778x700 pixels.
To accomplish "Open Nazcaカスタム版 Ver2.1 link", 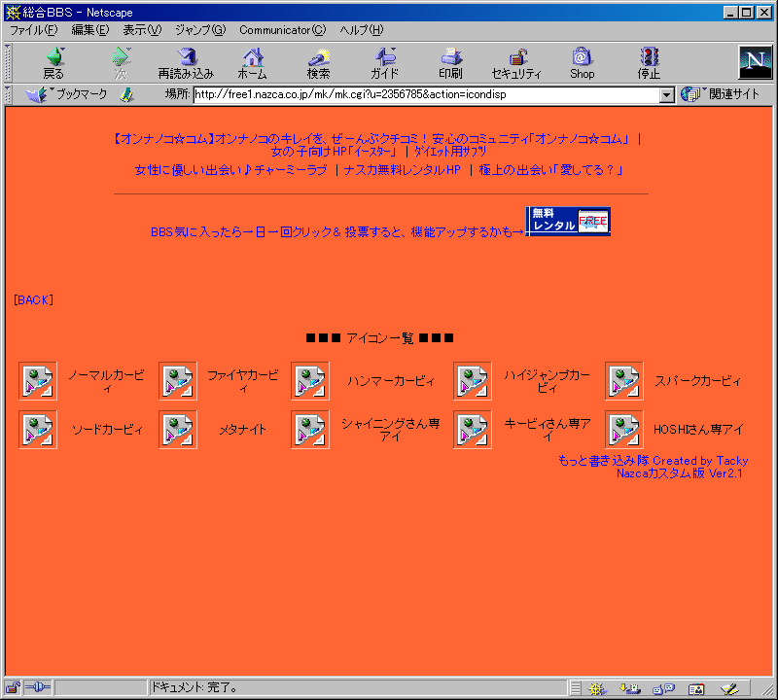I will click(x=679, y=473).
